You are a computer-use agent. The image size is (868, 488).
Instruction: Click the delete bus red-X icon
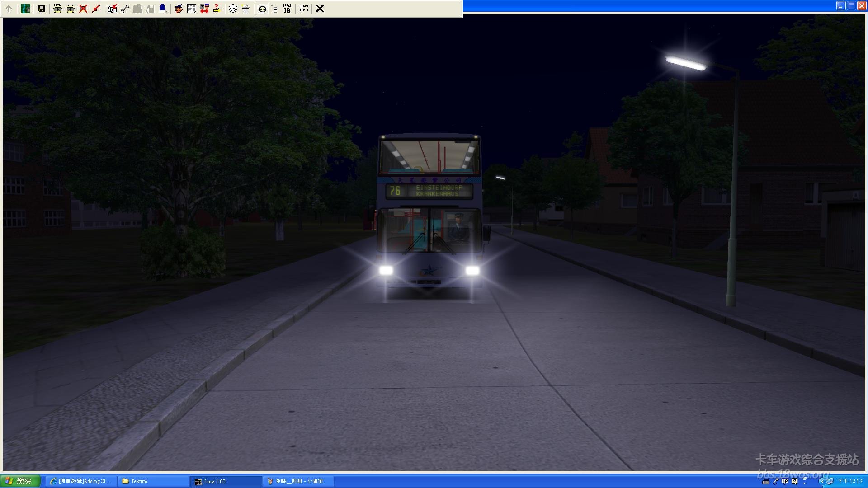(83, 9)
